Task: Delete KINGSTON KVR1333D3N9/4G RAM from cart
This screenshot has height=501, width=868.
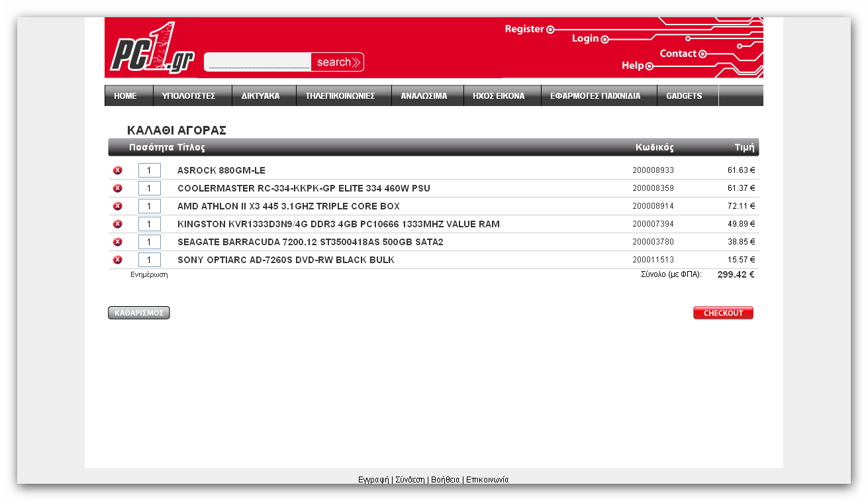Action: coord(118,224)
